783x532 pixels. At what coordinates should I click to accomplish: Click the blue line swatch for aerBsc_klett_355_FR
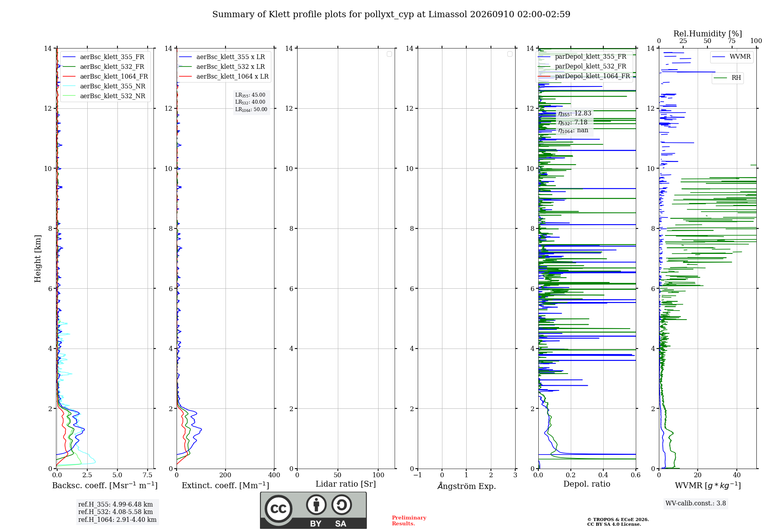click(x=69, y=57)
